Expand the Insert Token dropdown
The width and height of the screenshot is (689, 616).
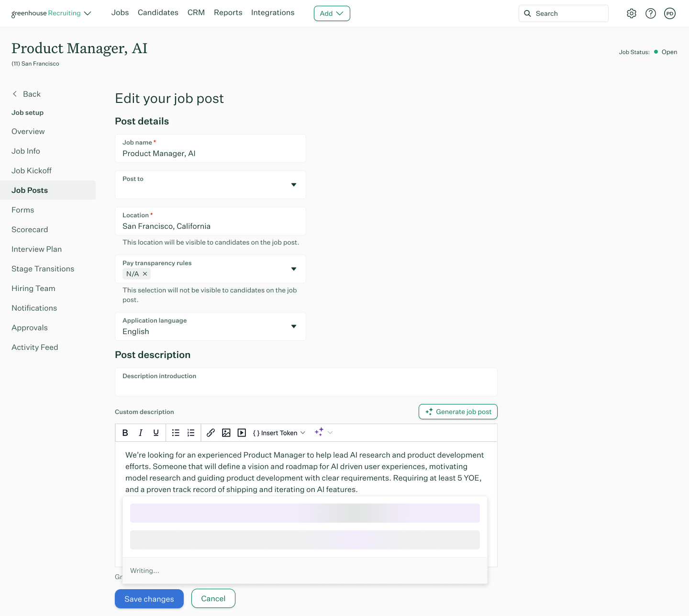[303, 432]
